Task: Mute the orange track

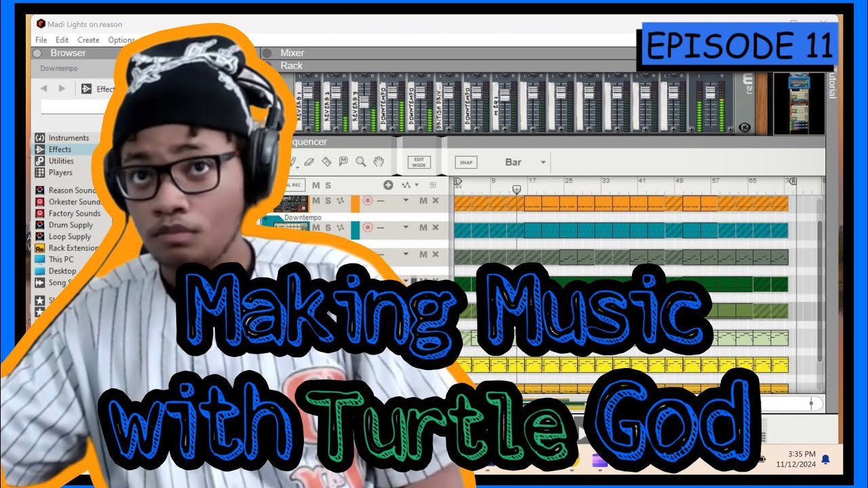Action: tap(315, 201)
